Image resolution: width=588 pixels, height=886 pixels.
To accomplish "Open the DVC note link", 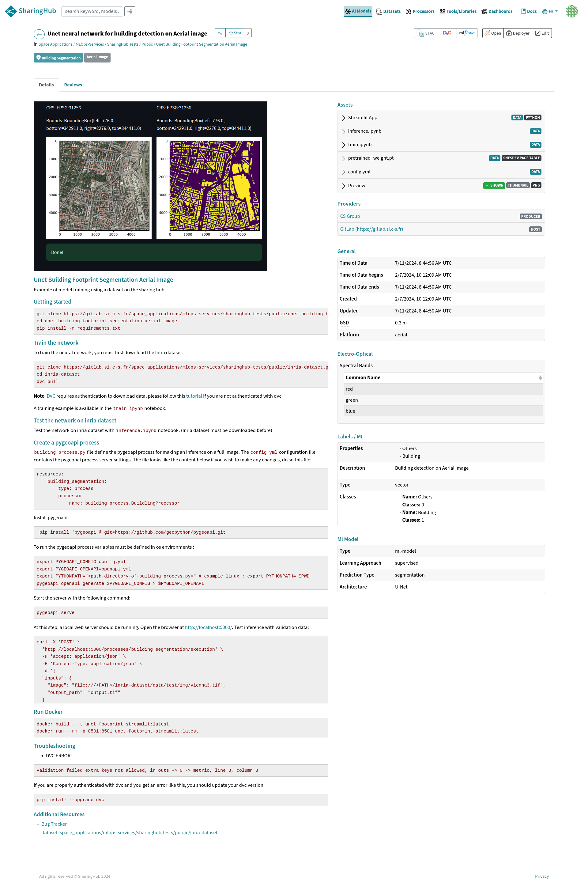I will 51,396.
